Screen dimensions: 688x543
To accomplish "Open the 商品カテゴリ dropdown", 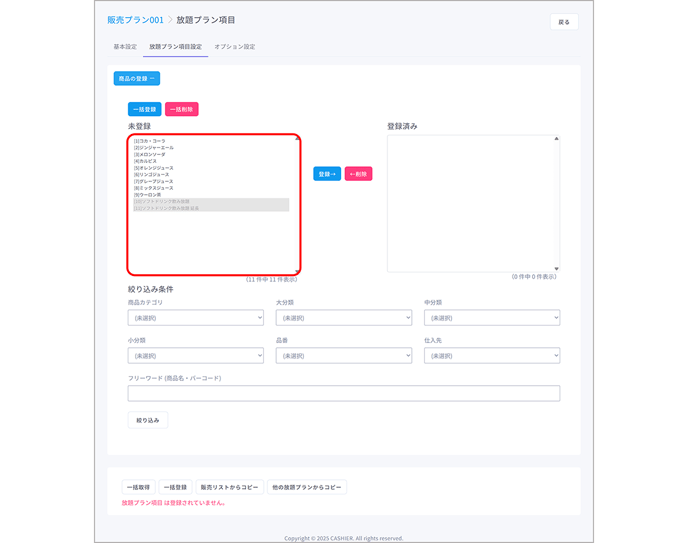I will [196, 318].
